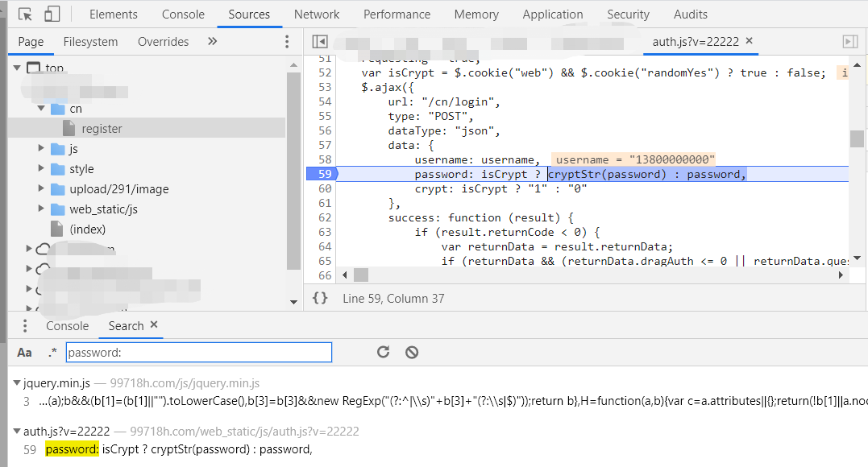Screen dimensions: 868x467
Task: Hide the file navigator pane icon
Action: (x=320, y=41)
